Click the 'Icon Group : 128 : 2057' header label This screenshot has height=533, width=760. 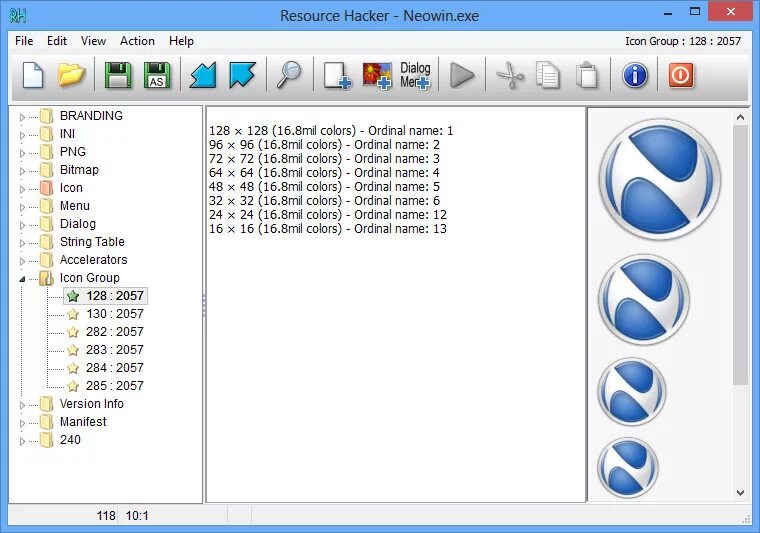(683, 41)
